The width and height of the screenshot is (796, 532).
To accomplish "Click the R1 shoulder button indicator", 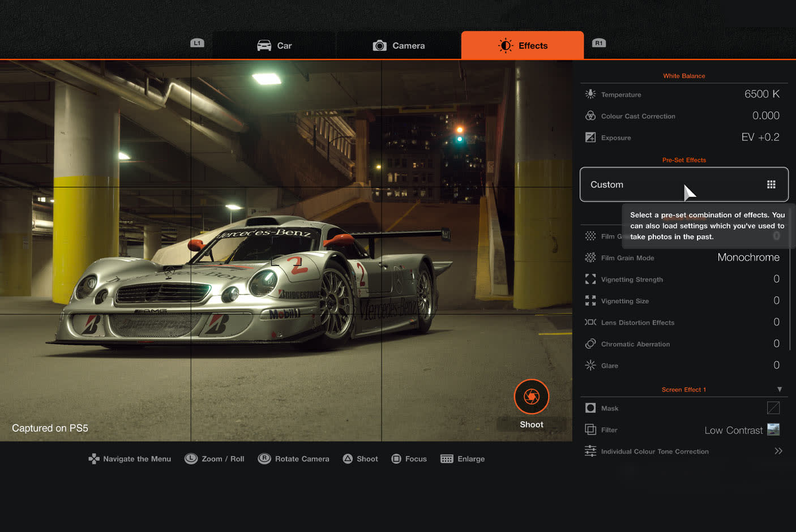I will pyautogui.click(x=598, y=43).
